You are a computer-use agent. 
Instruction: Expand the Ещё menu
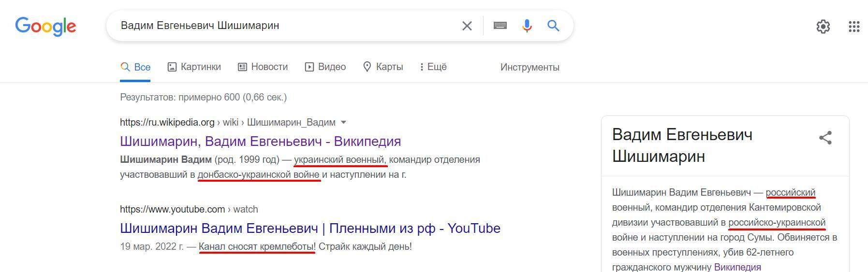pyautogui.click(x=433, y=67)
